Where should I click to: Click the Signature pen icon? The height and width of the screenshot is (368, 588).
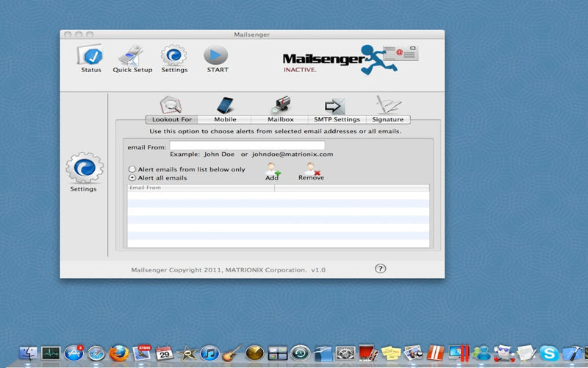click(x=389, y=105)
